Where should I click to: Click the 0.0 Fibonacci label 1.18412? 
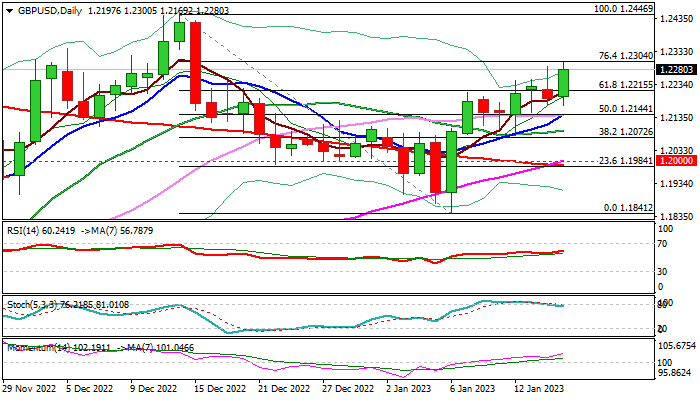[x=628, y=208]
